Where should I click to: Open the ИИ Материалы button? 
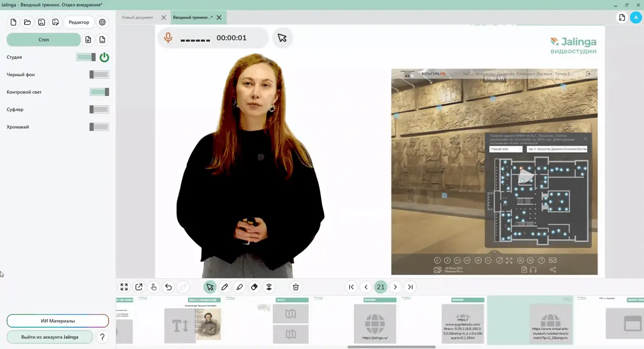tap(58, 321)
